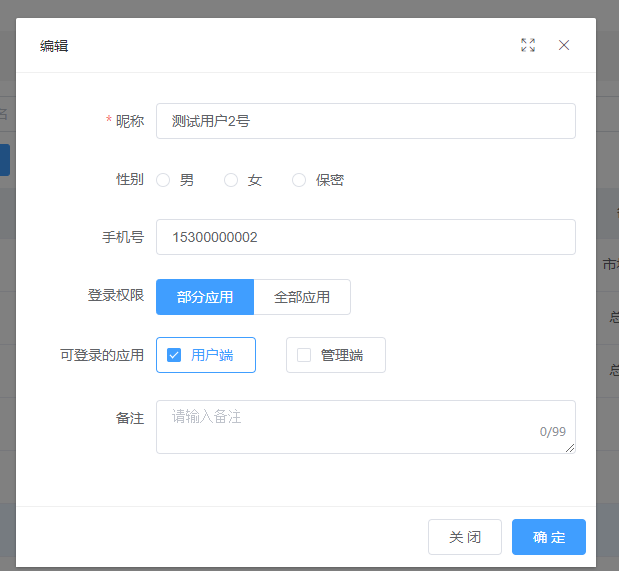Click the 编辑 dialog title

coord(54,46)
